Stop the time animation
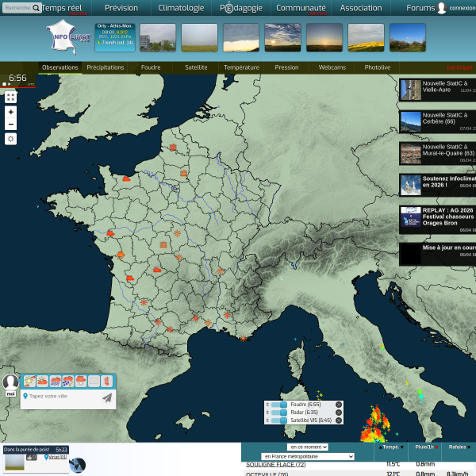Viewport: 476px width, 476px height. coord(4,84)
